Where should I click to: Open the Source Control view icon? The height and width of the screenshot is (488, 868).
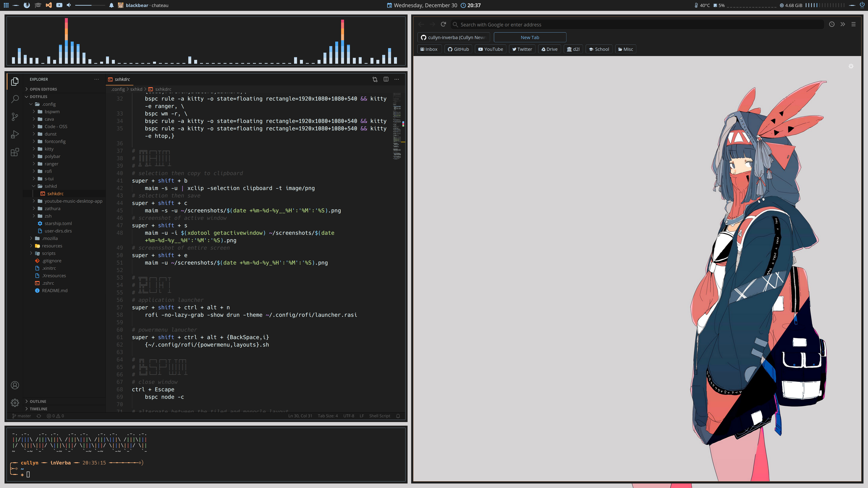(15, 117)
